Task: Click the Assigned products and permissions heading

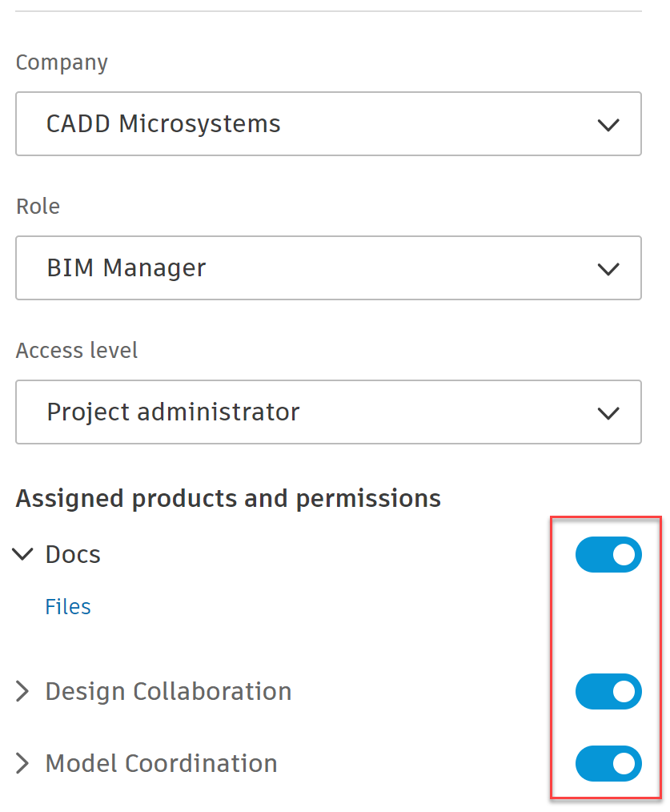Action: click(x=228, y=499)
